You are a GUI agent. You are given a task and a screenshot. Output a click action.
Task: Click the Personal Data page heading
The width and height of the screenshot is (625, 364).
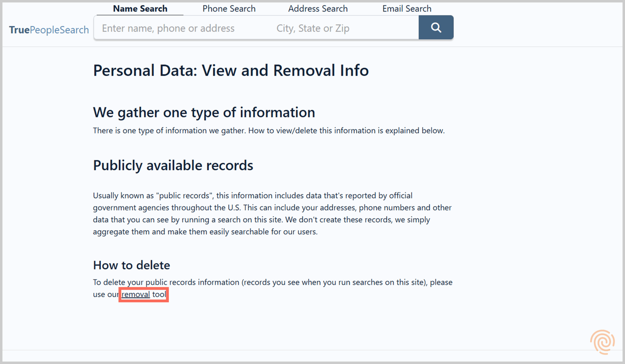click(x=231, y=70)
